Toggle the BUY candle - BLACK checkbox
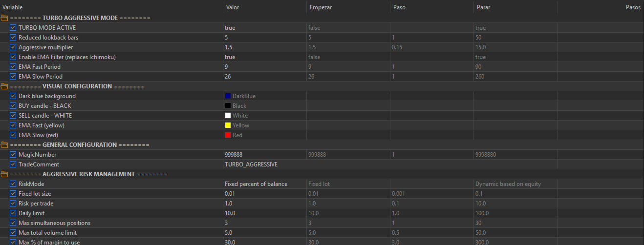Screen dimensions: 644x245 13,106
